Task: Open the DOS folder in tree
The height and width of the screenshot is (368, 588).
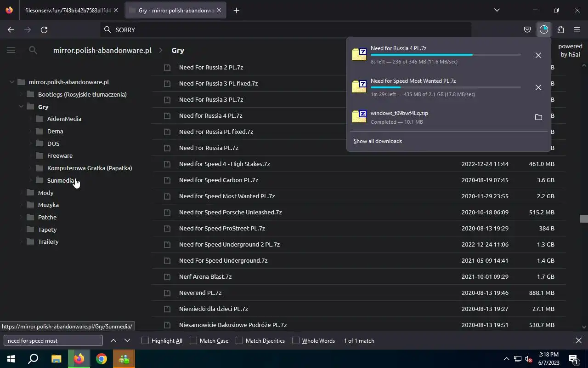Action: coord(53,144)
